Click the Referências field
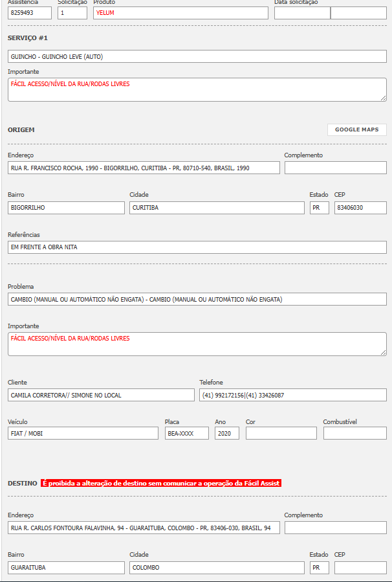Image resolution: width=392 pixels, height=582 pixels. 197,247
